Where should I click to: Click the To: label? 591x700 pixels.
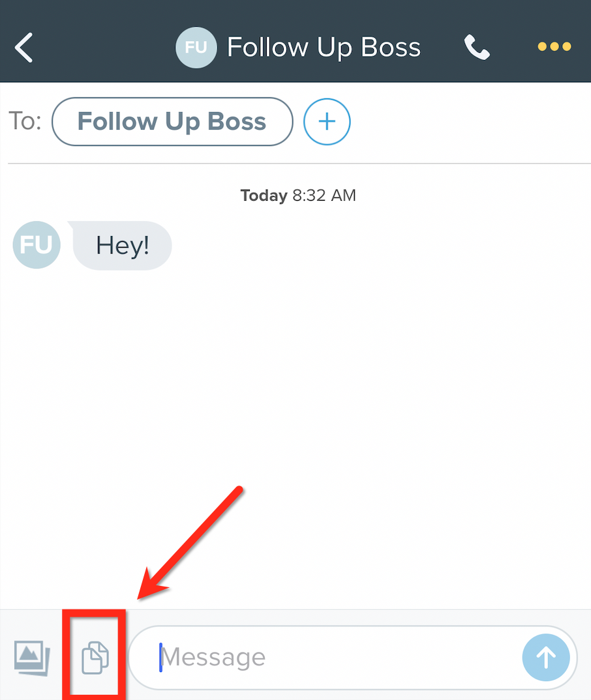(x=25, y=121)
